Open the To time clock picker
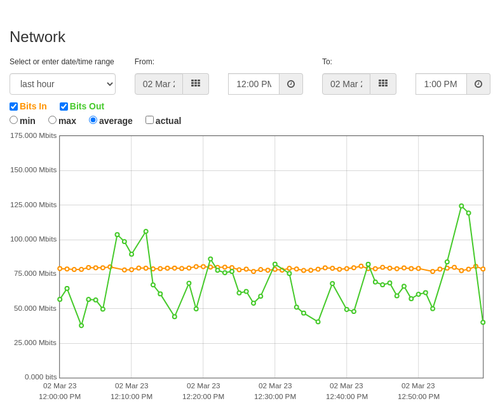 tap(478, 84)
